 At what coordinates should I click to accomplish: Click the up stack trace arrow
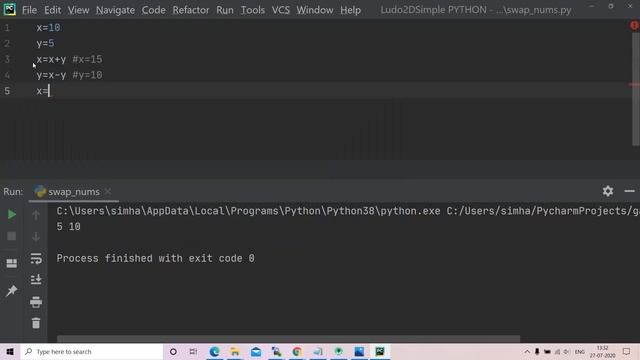pyautogui.click(x=36, y=215)
